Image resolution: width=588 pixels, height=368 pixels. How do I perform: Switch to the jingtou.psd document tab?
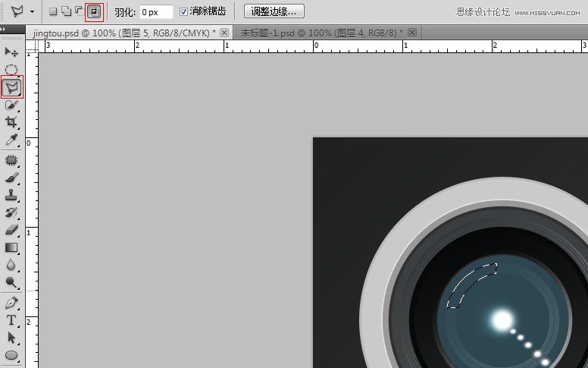click(124, 33)
